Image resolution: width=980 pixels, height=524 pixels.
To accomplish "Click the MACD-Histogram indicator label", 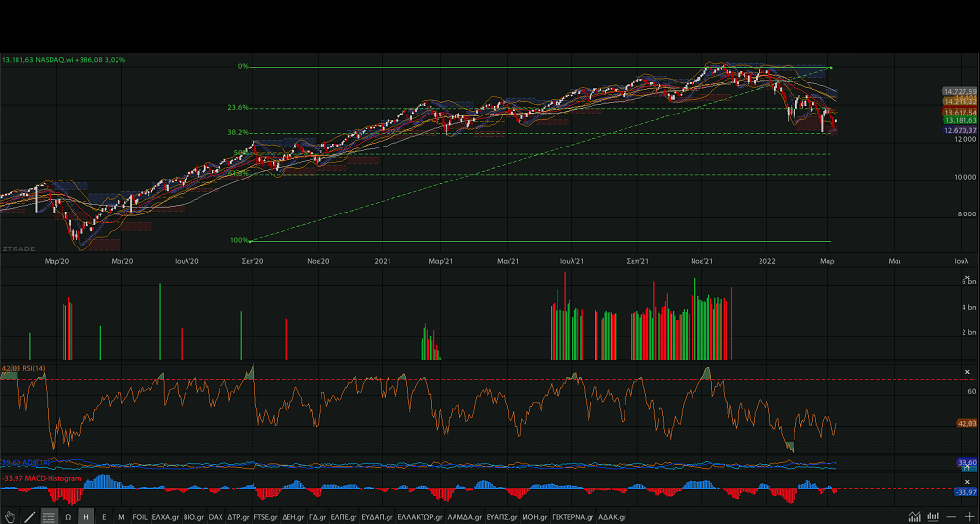I will [41, 479].
